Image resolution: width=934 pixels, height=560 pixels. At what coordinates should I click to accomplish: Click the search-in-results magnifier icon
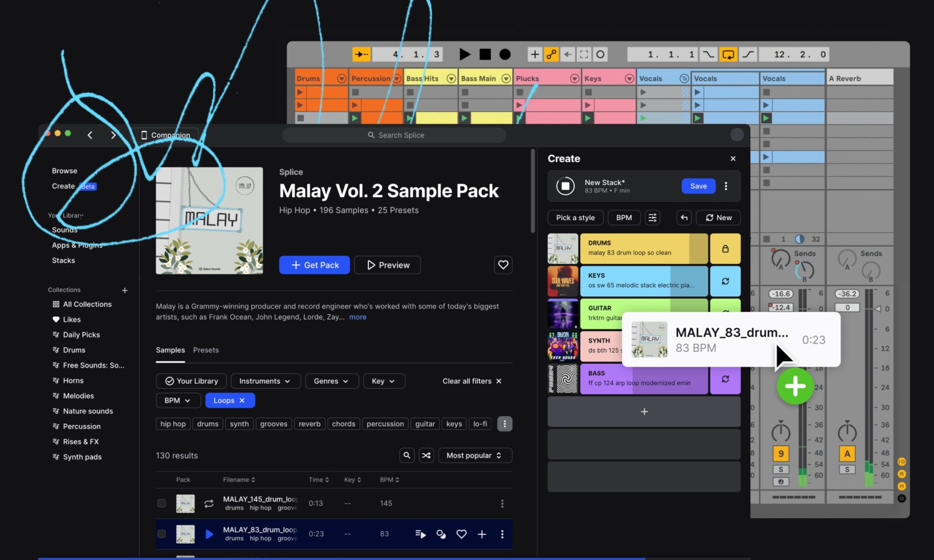(407, 455)
